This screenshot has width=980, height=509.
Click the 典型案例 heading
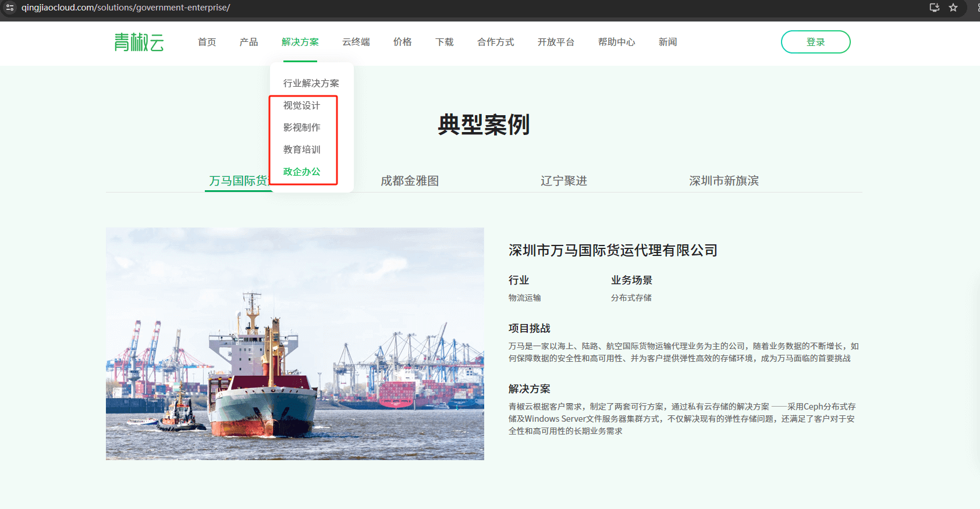click(x=484, y=124)
